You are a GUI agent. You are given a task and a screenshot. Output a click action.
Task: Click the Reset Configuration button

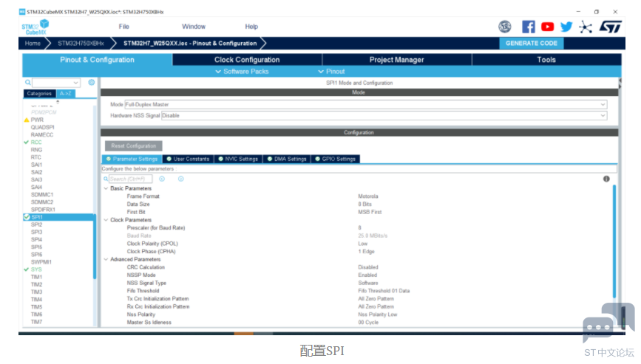(x=133, y=145)
